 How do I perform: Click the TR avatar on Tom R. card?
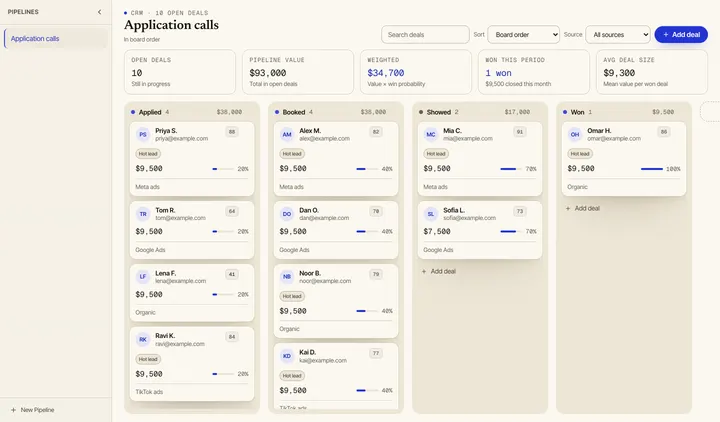[143, 214]
